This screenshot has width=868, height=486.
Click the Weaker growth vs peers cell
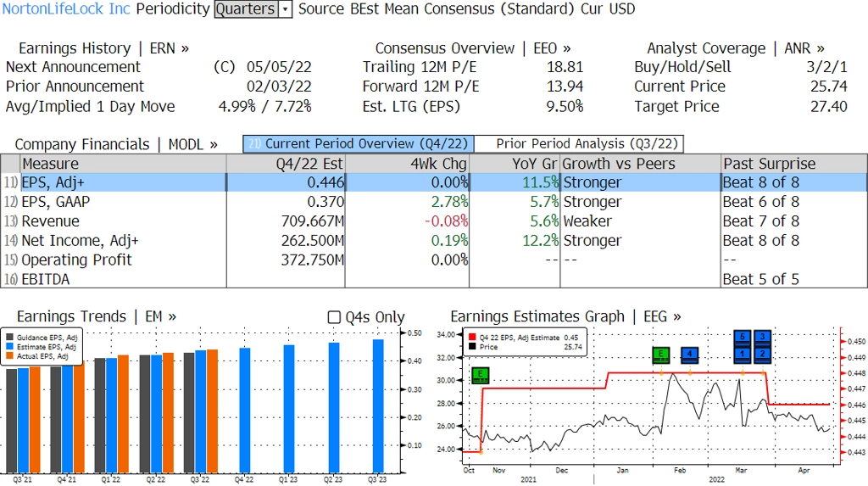587,221
